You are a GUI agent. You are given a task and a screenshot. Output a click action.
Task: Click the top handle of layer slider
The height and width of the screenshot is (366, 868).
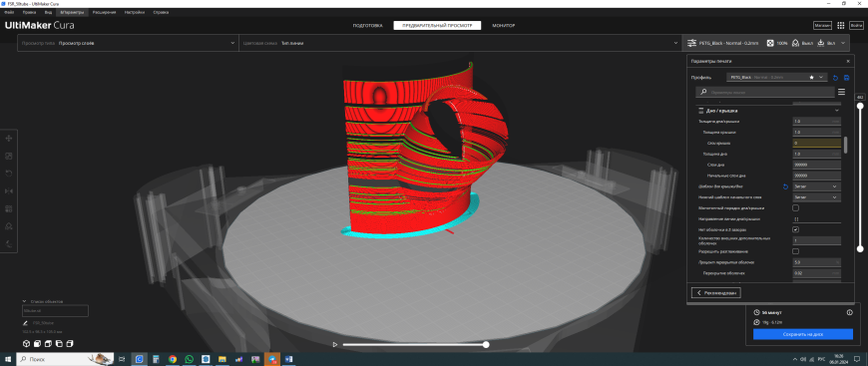pos(860,105)
